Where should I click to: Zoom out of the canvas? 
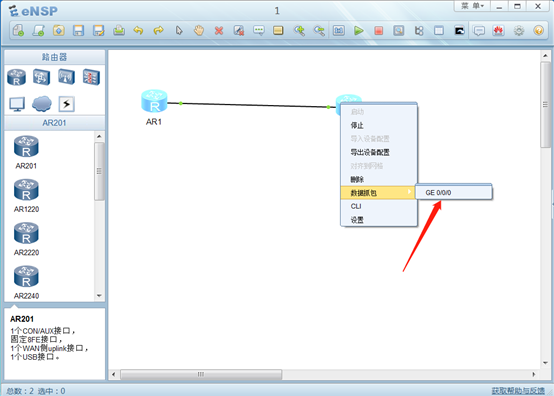[x=319, y=31]
